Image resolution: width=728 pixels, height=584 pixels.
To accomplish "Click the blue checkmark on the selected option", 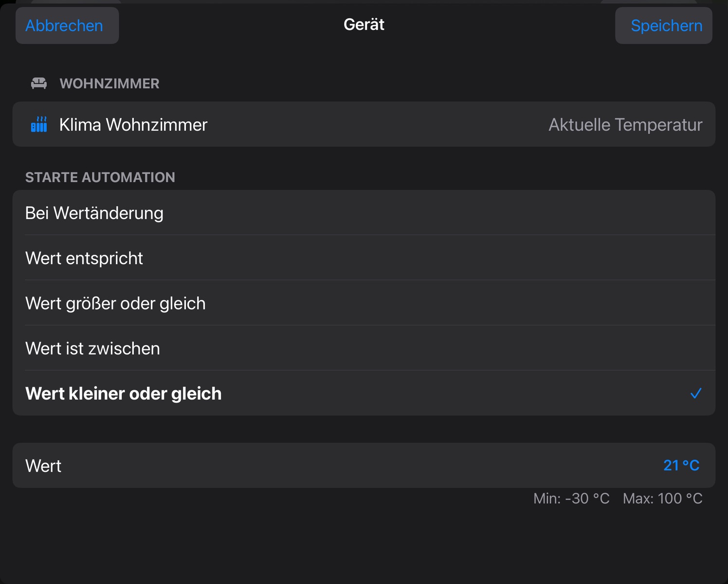I will click(696, 393).
